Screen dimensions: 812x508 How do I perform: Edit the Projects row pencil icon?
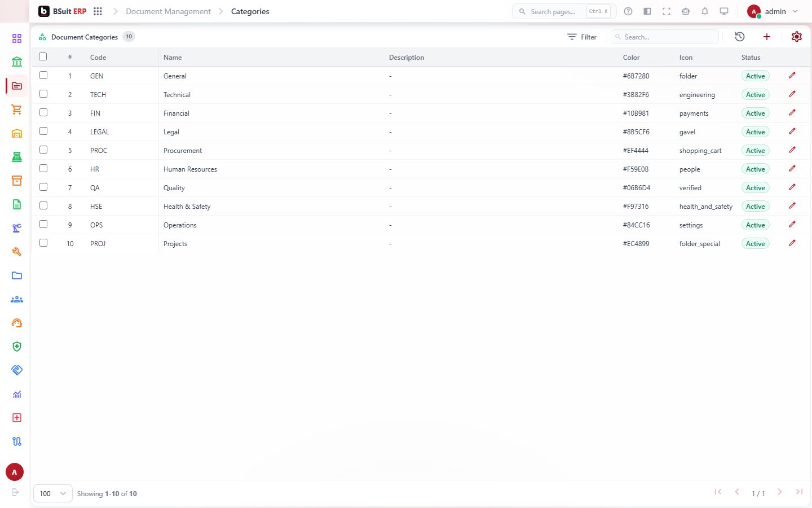click(792, 243)
